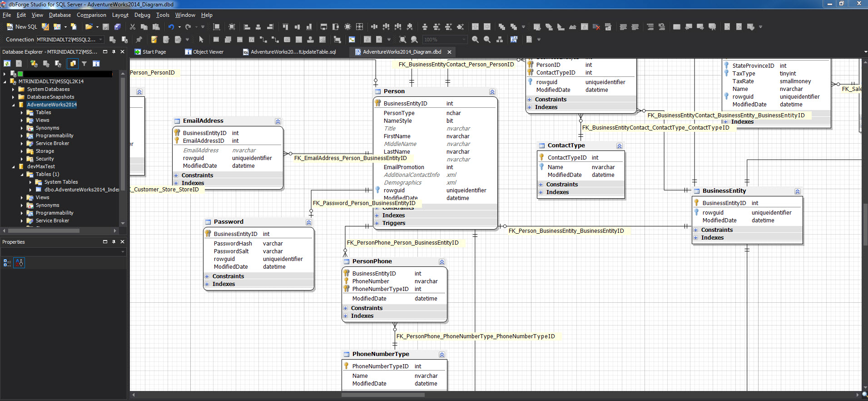Toggle the diagram overview icon next to zoom

tap(514, 40)
